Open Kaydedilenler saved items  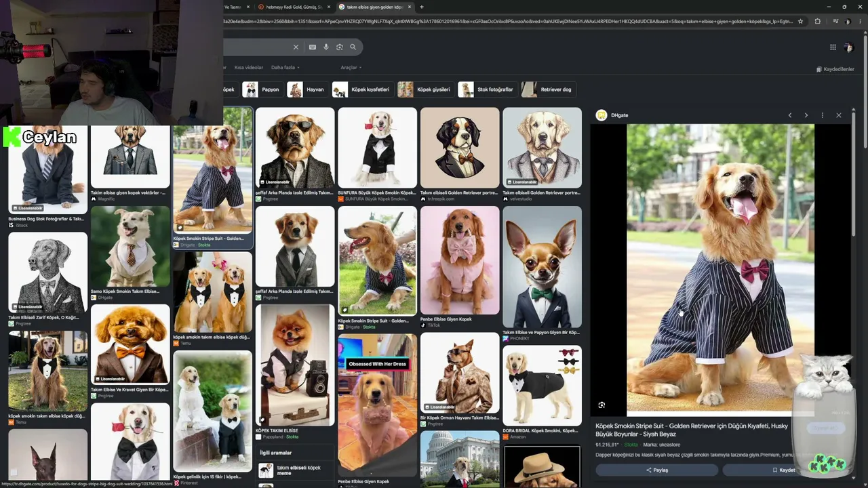click(x=835, y=69)
